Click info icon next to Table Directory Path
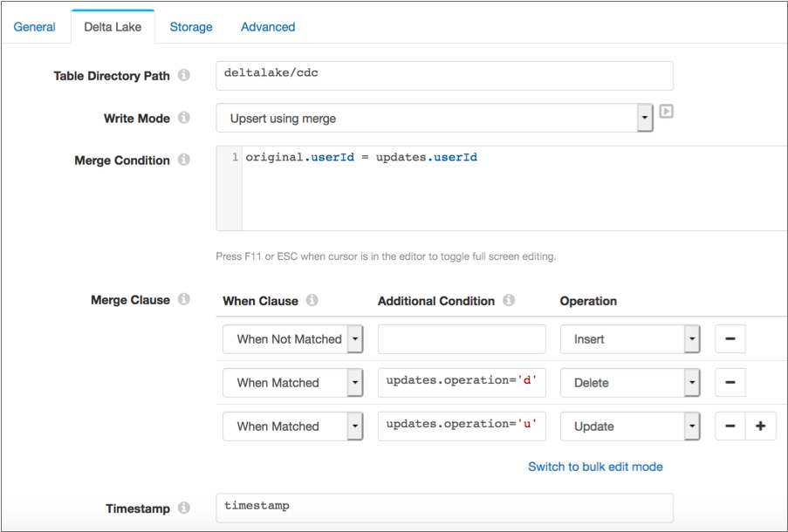788x532 pixels. [x=184, y=75]
